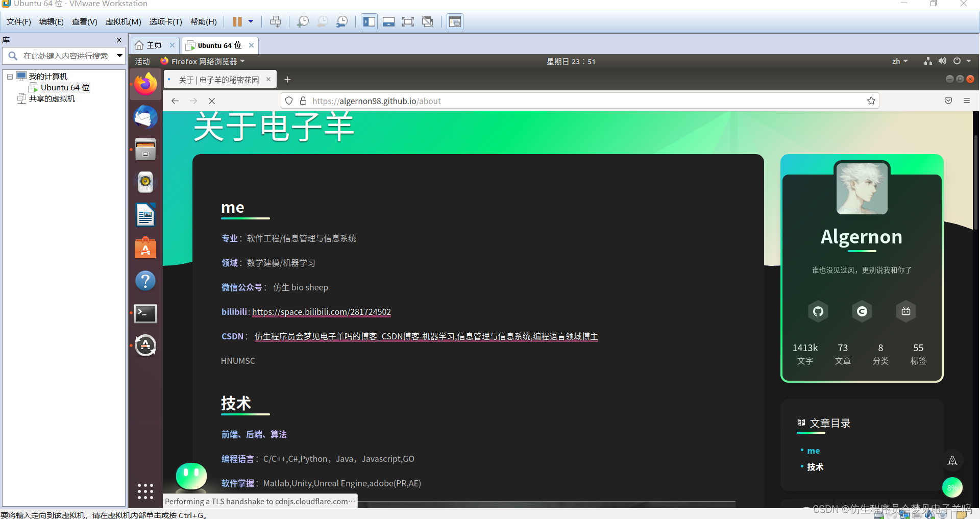Screen dimensions: 980x519
Task: Bookmark this page with star icon
Action: pos(871,101)
